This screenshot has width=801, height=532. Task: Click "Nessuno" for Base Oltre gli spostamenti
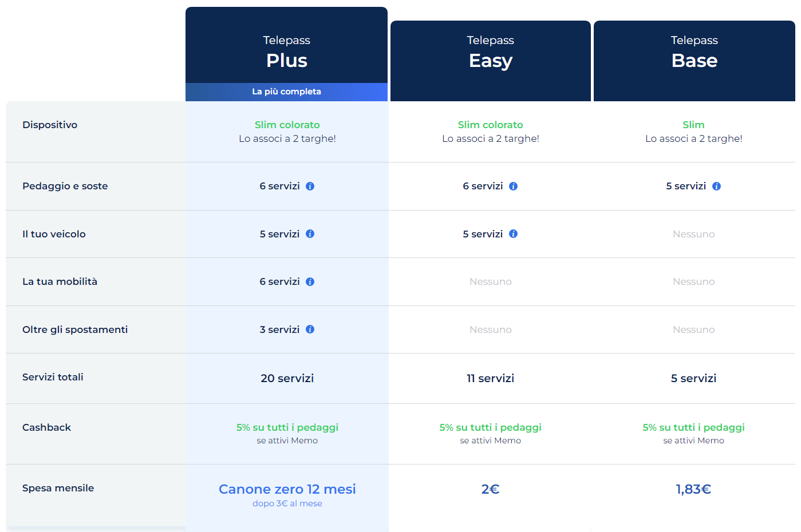point(693,329)
